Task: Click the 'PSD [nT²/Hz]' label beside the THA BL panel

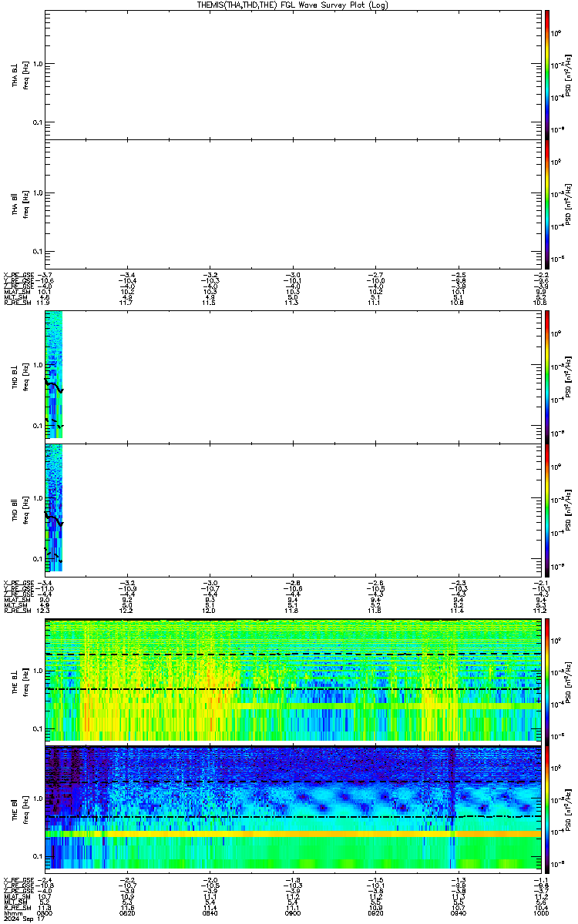Action: click(x=568, y=75)
